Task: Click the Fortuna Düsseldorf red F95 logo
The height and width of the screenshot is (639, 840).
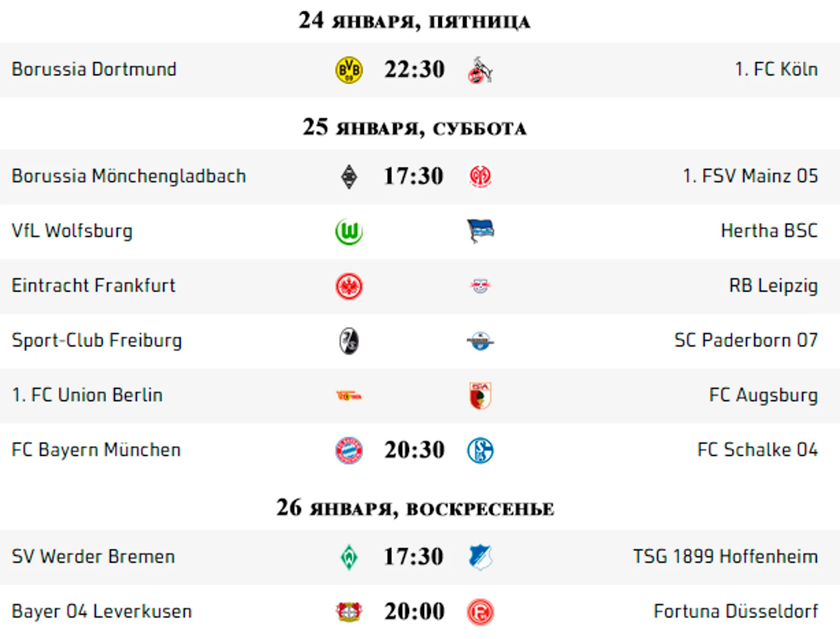Action: point(480,612)
